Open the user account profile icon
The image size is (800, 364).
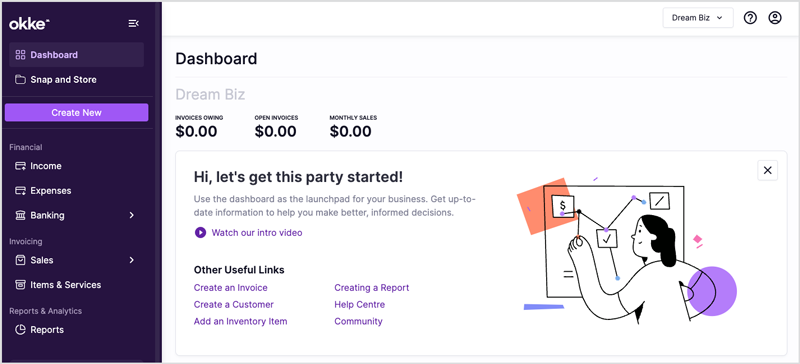774,18
